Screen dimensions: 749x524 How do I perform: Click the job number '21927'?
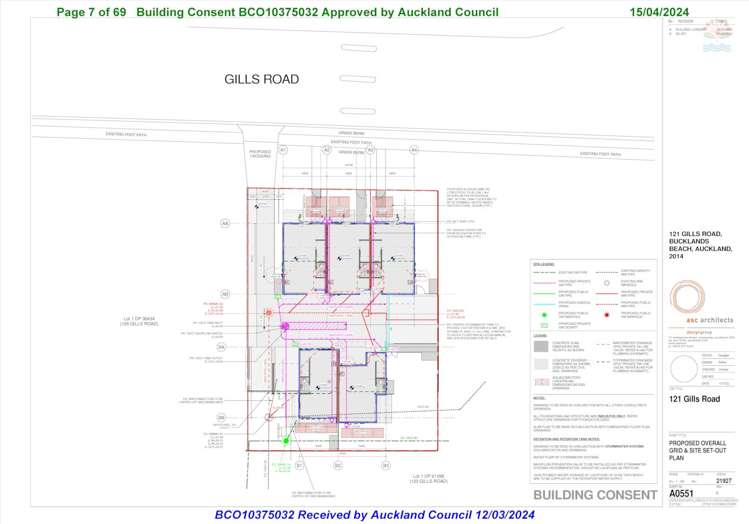click(x=724, y=481)
